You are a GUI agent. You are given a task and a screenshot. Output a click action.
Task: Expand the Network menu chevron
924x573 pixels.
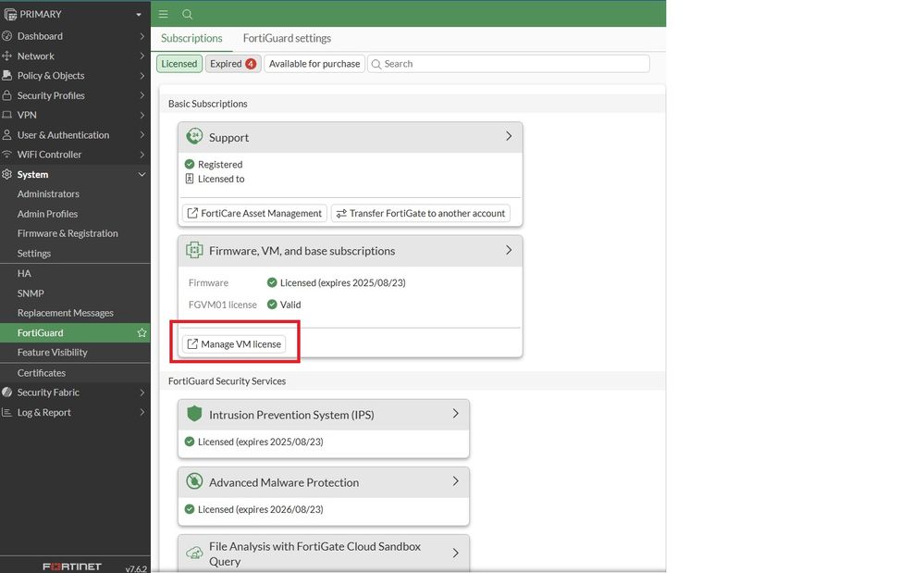click(x=142, y=56)
